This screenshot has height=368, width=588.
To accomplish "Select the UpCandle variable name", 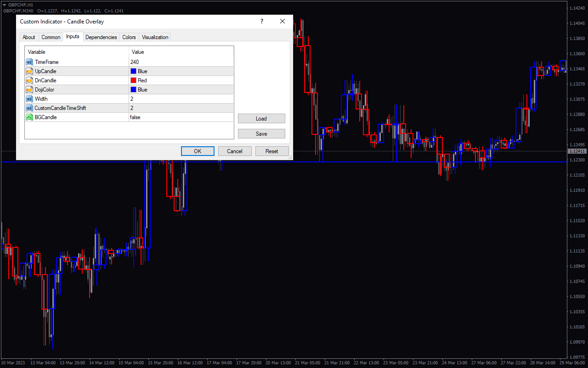I will 45,71.
